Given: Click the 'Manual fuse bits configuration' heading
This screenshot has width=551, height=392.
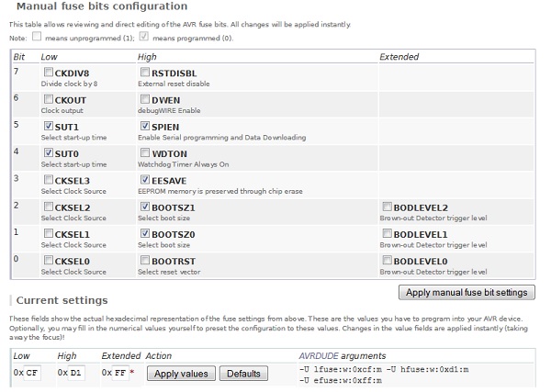Looking at the screenshot, I should 102,6.
